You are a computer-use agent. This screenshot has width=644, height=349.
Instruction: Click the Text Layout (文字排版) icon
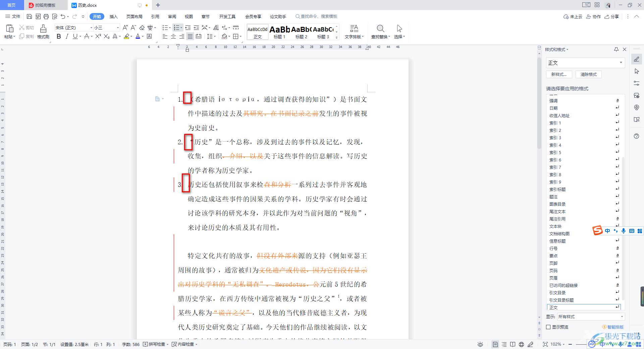pyautogui.click(x=354, y=29)
